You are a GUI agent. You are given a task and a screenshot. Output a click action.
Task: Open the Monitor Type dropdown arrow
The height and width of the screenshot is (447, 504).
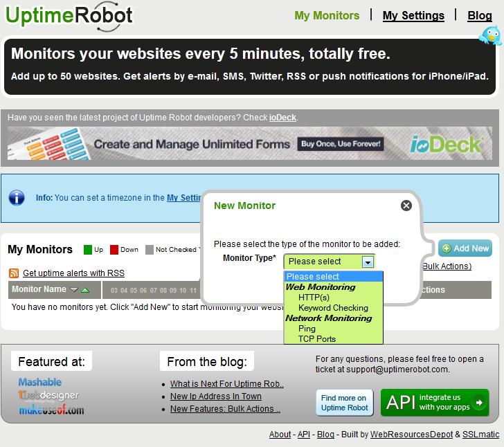pos(368,262)
